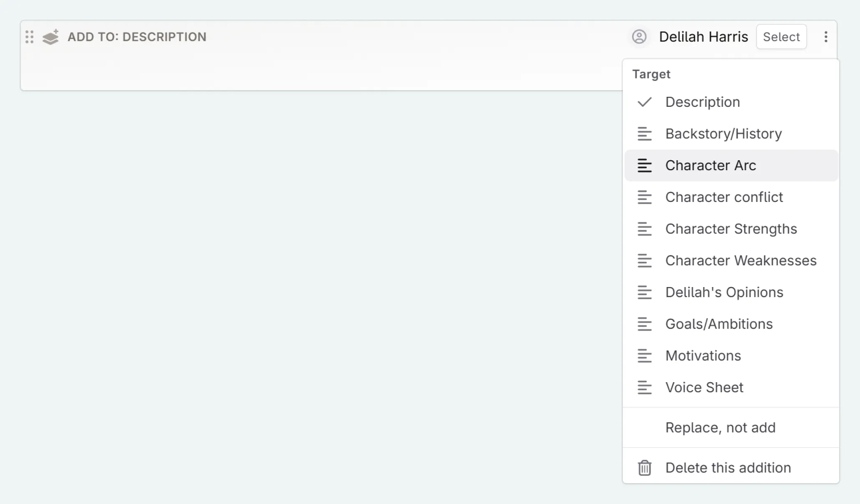Select Goals/Ambitions from target list

(x=719, y=324)
